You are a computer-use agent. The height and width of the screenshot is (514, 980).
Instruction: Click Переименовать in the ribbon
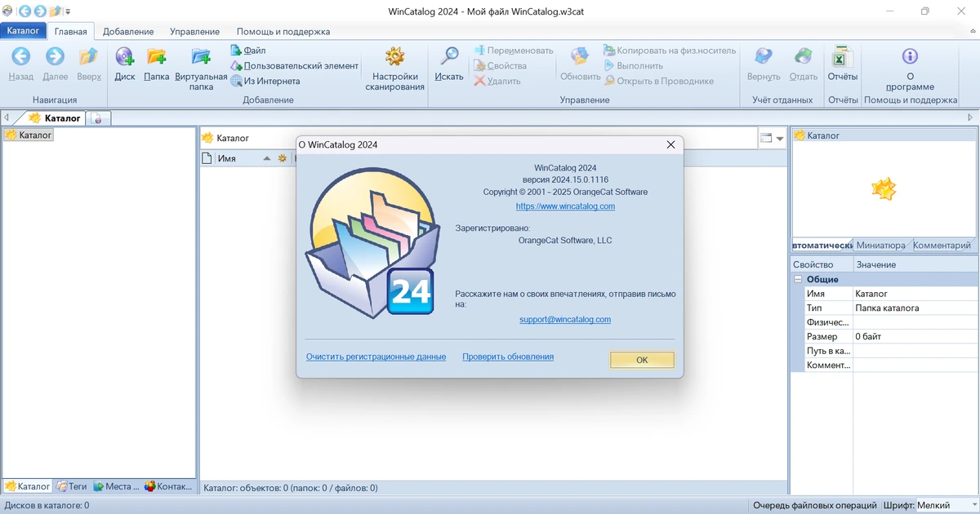[x=514, y=51]
